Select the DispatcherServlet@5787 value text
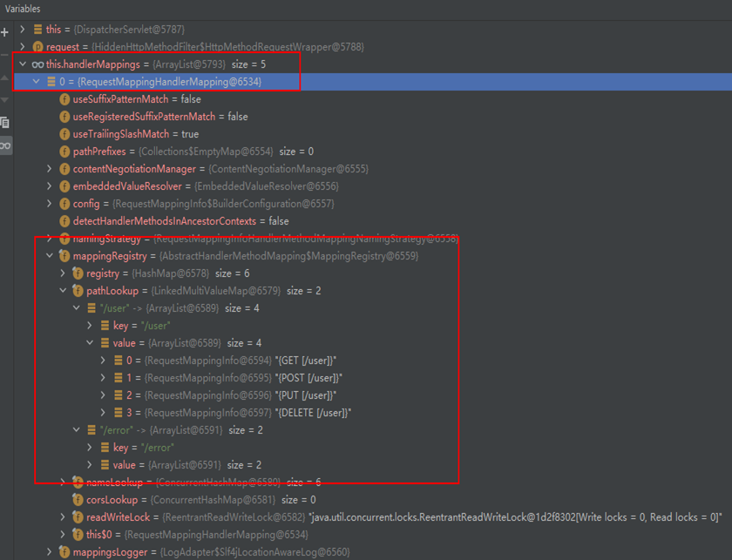The image size is (732, 560). click(129, 30)
